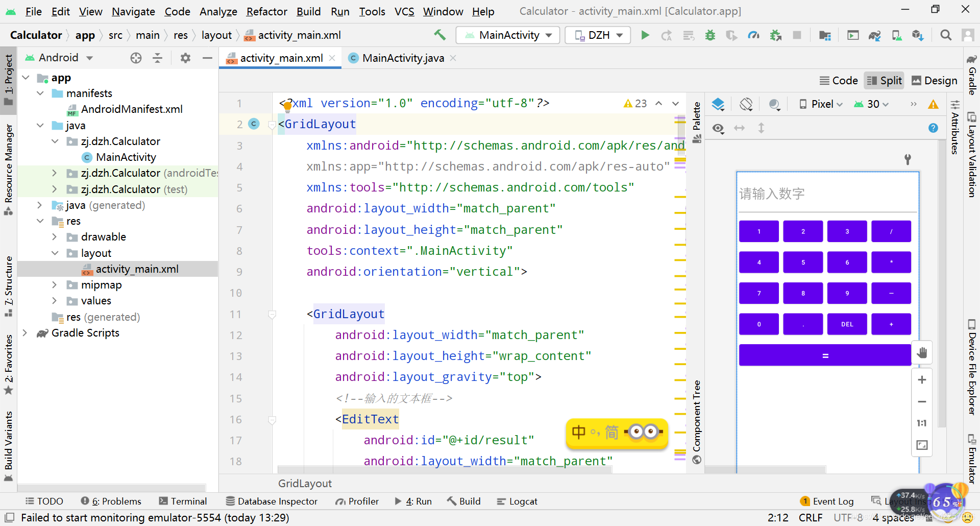Open the Refactor menu
Viewport: 980px width, 526px height.
click(267, 11)
